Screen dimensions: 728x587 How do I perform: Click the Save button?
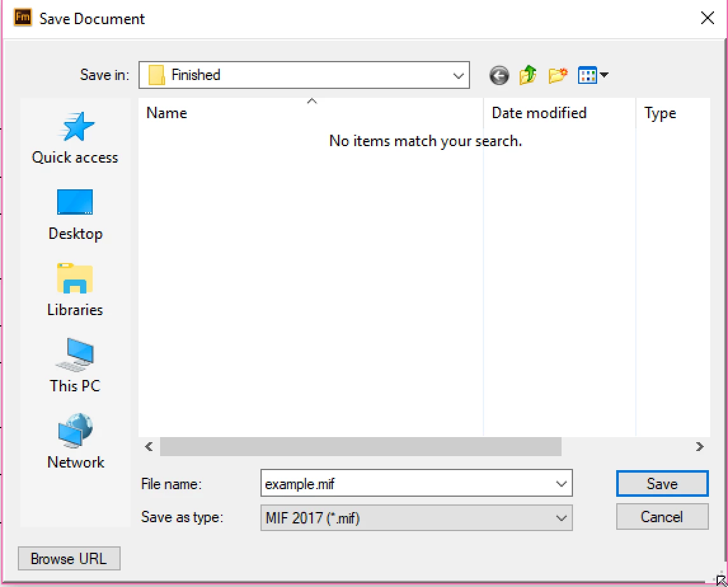(x=662, y=483)
